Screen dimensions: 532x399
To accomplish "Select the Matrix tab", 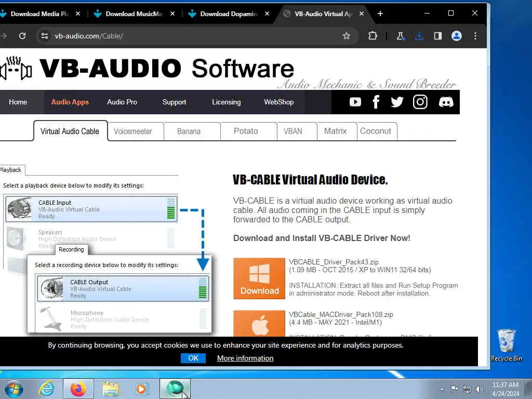I will (x=337, y=131).
